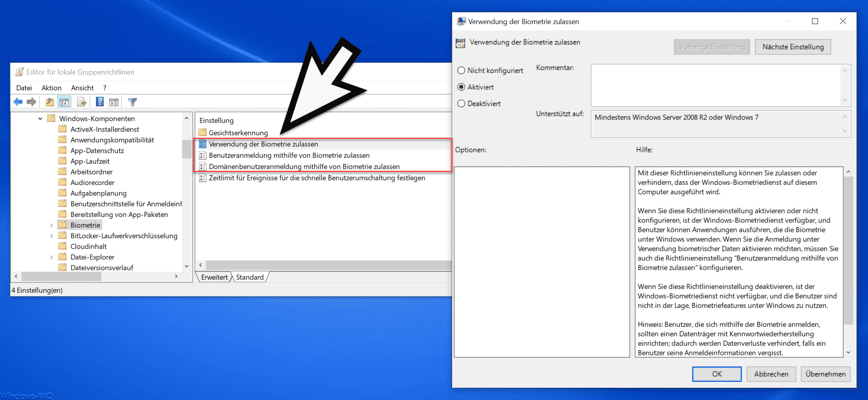Screen dimensions: 868x400
Task: Click the tree pane's scroll-right arrow
Action: tap(176, 277)
